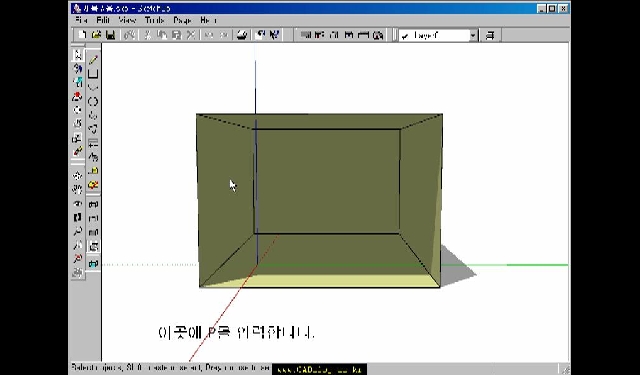Activate the Pan hand tool

(78, 189)
